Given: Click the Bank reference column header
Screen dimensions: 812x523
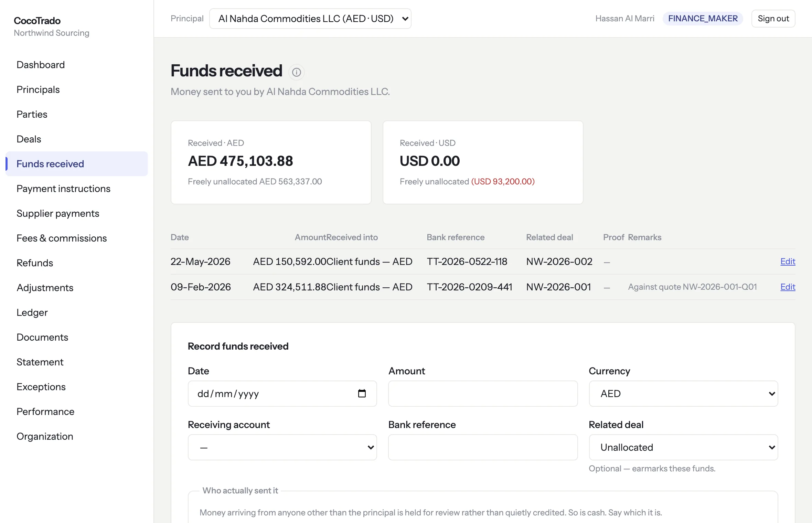Looking at the screenshot, I should pos(456,237).
